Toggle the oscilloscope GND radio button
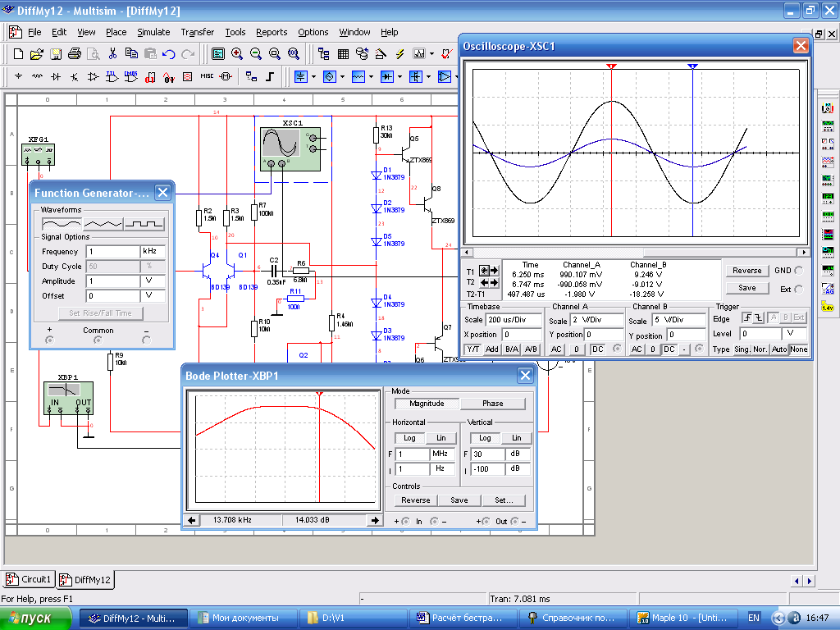 tap(798, 270)
